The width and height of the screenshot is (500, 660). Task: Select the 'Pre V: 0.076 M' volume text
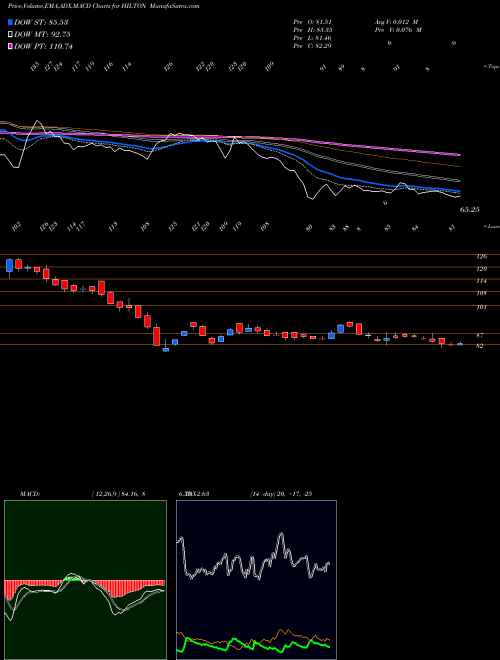click(398, 30)
